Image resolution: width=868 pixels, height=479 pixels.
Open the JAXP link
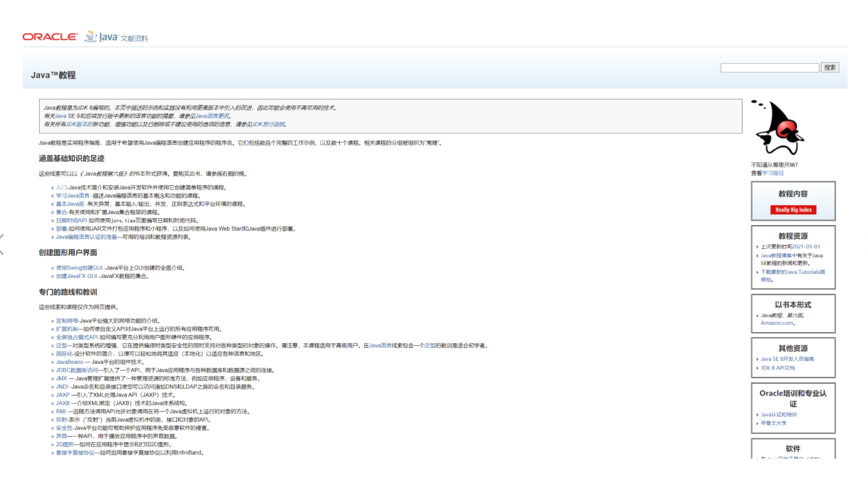click(63, 395)
